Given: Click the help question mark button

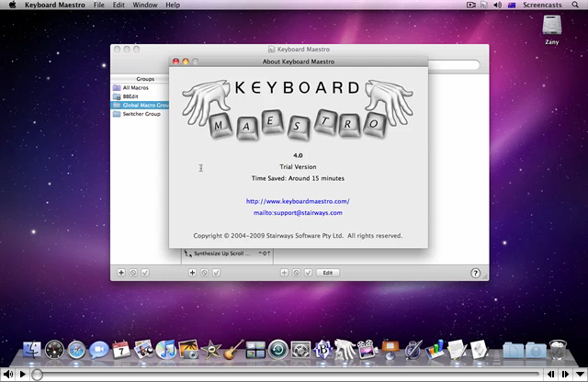Looking at the screenshot, I should 475,273.
